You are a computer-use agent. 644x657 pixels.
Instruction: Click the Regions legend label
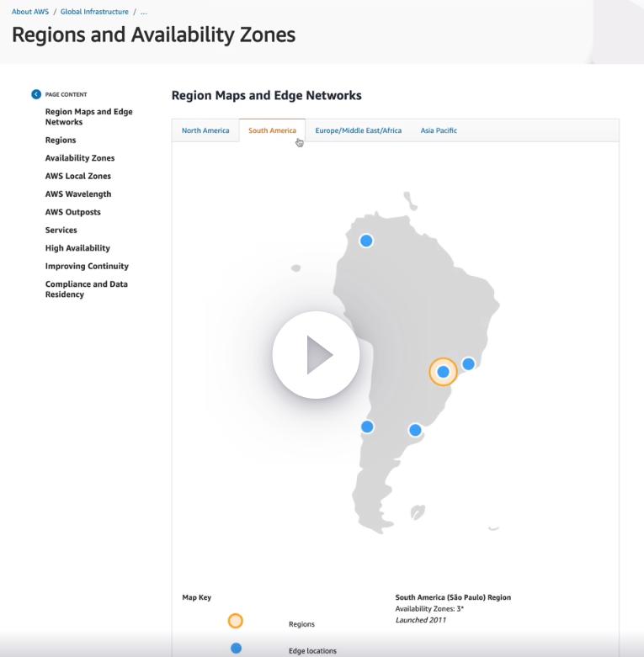(301, 624)
